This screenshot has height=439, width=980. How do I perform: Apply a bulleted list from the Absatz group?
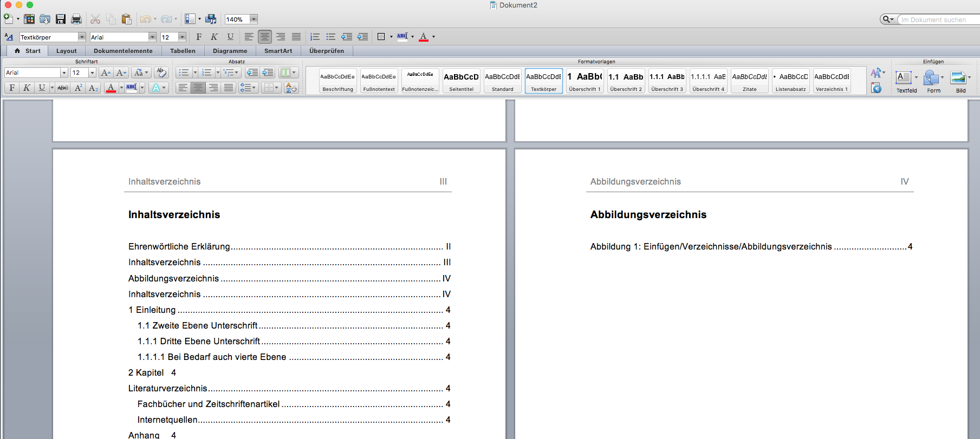pyautogui.click(x=184, y=73)
